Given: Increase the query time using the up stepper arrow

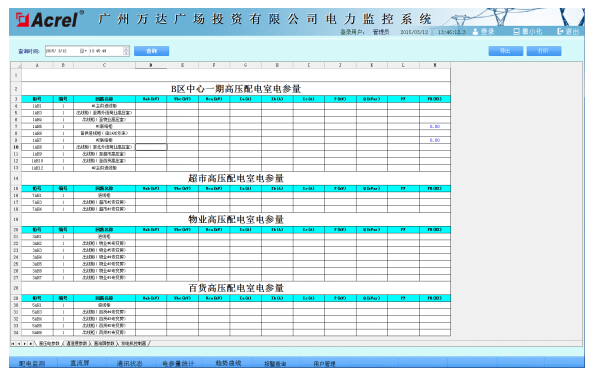Looking at the screenshot, I should [126, 49].
